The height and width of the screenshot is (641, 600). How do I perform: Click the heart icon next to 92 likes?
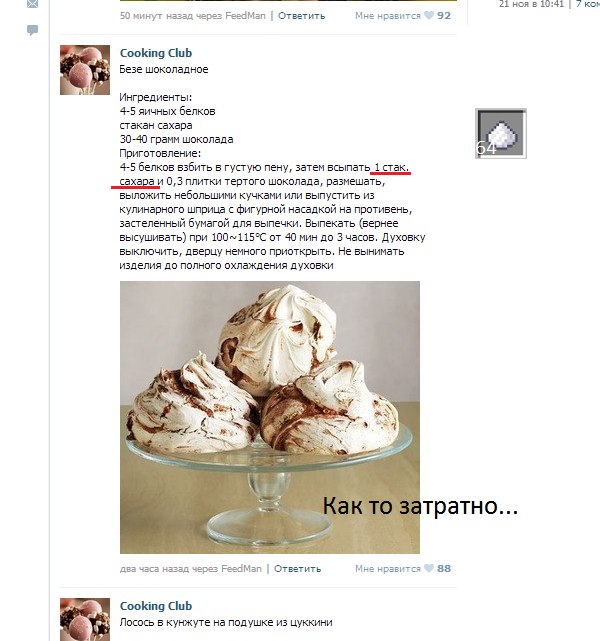point(428,16)
